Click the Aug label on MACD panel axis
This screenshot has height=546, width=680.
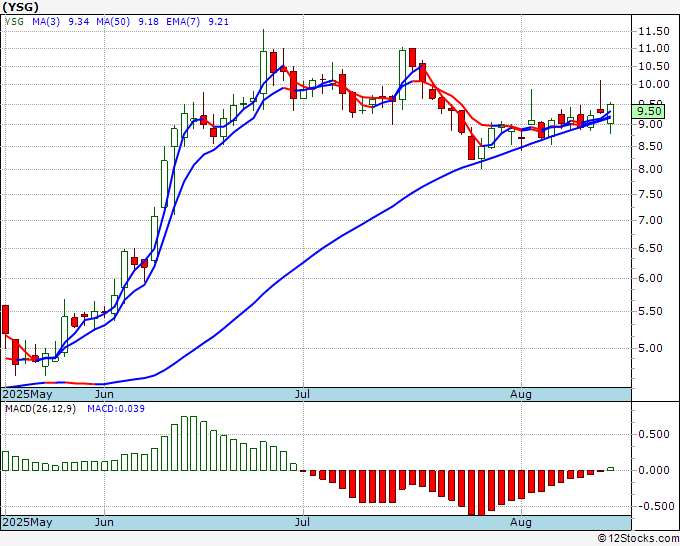[x=521, y=522]
